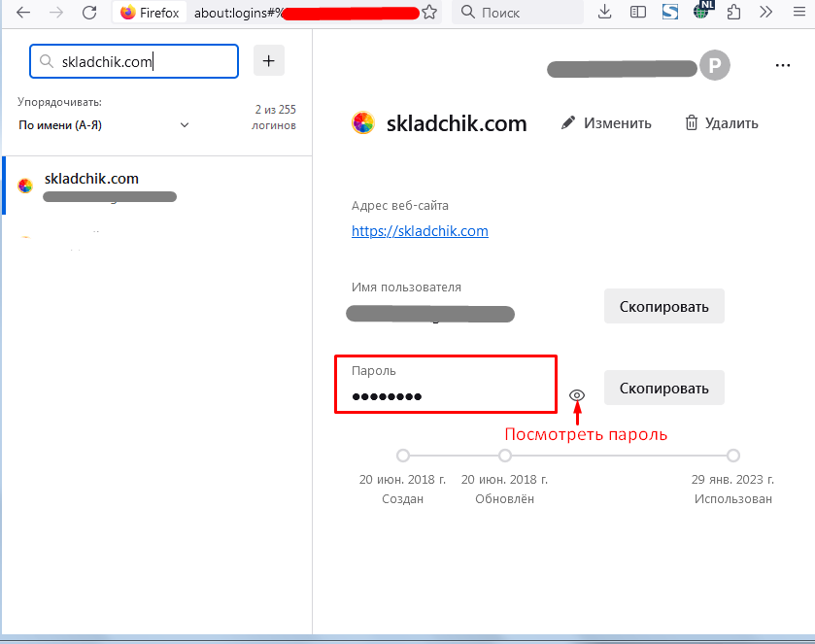Image resolution: width=815 pixels, height=644 pixels.
Task: Open Firefox hamburger application menu
Action: pyautogui.click(x=799, y=12)
